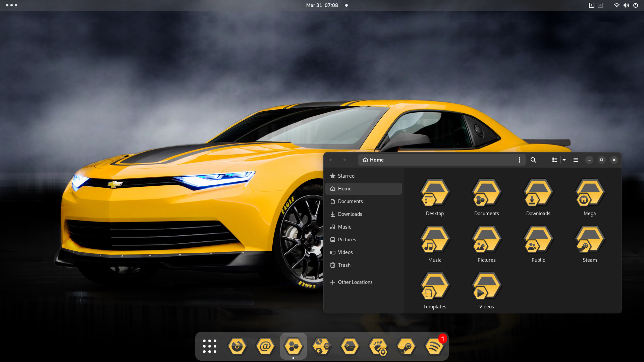Screen dimensions: 644x362
Task: Open the path bar kebab menu
Action: point(519,160)
